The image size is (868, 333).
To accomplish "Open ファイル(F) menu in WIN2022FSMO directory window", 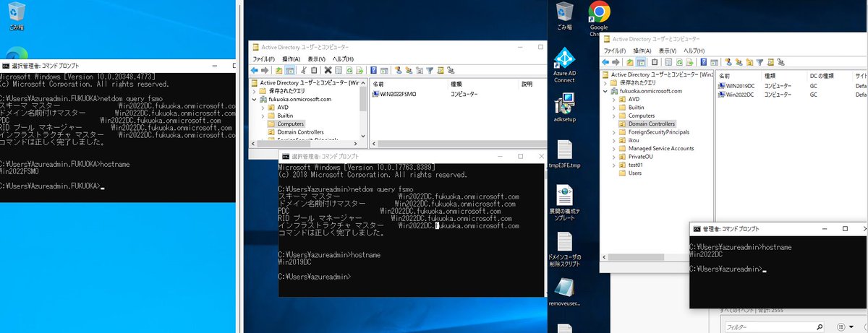I will coord(265,59).
